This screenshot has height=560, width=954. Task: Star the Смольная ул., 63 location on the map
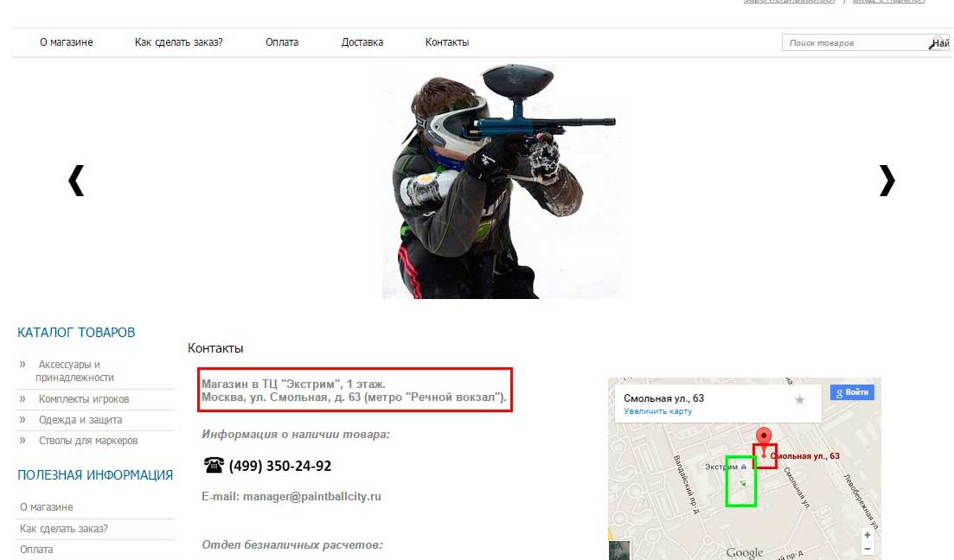click(x=799, y=399)
